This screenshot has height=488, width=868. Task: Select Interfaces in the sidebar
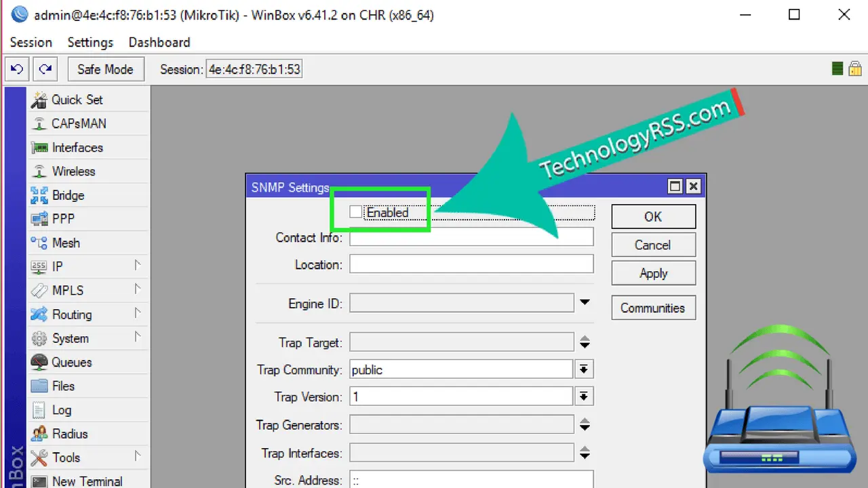tap(77, 148)
